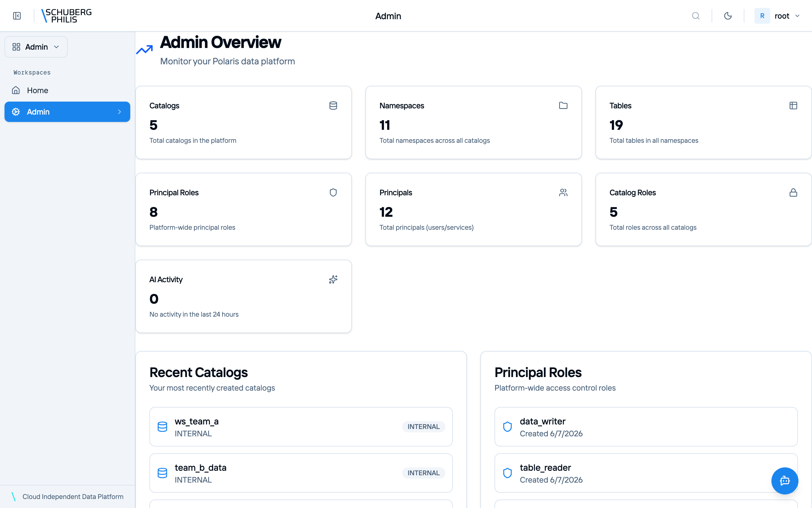812x508 pixels.
Task: Click the Catalogs database icon
Action: (333, 106)
